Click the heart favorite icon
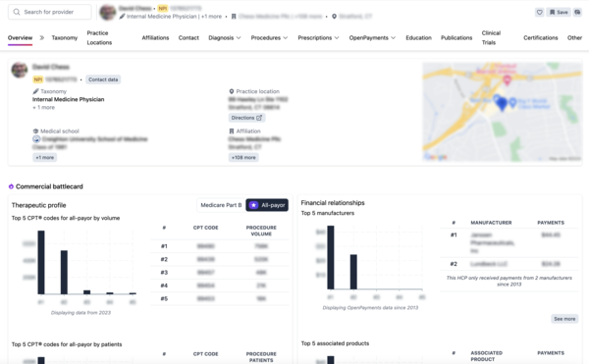This screenshot has height=364, width=589. 539,13
